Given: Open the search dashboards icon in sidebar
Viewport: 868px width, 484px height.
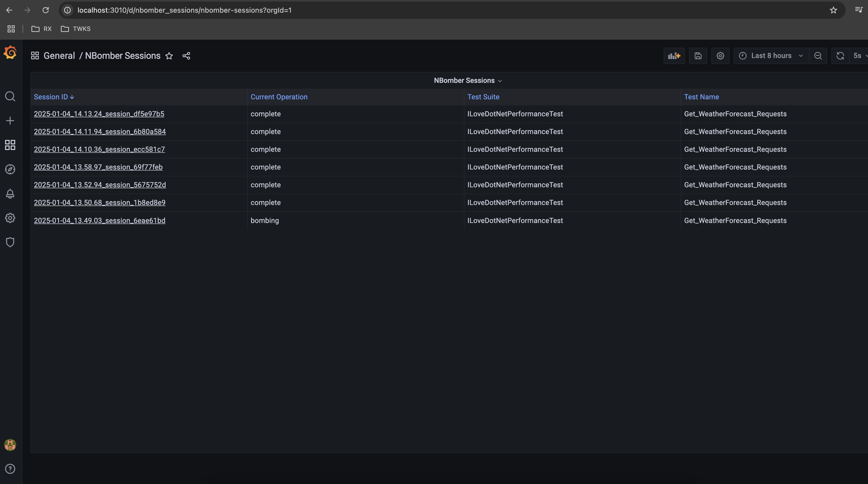Looking at the screenshot, I should tap(10, 96).
